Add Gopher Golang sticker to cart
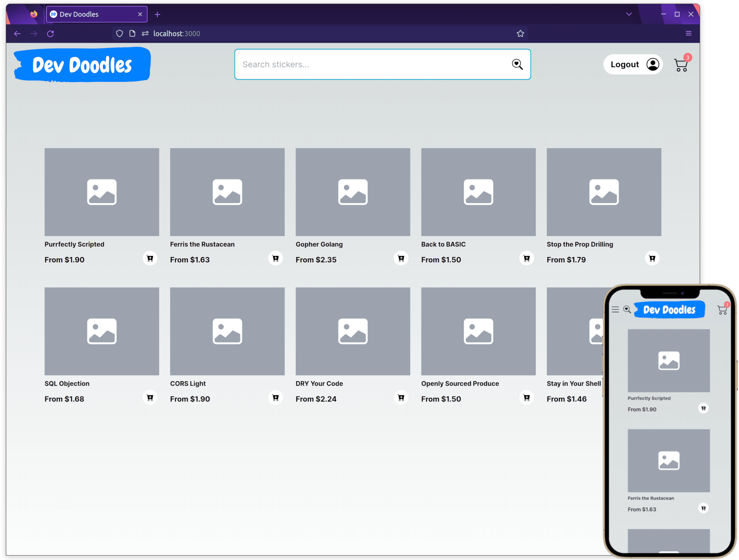 coord(401,258)
